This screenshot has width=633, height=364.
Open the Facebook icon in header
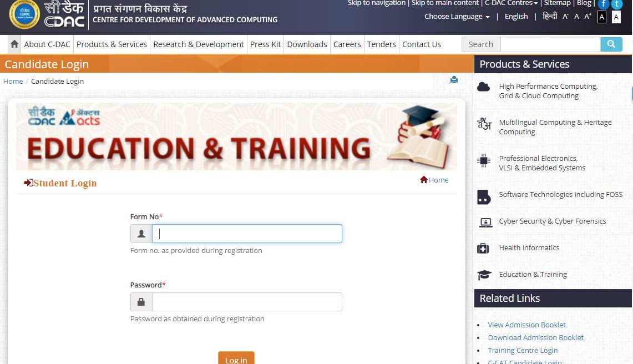tap(603, 4)
